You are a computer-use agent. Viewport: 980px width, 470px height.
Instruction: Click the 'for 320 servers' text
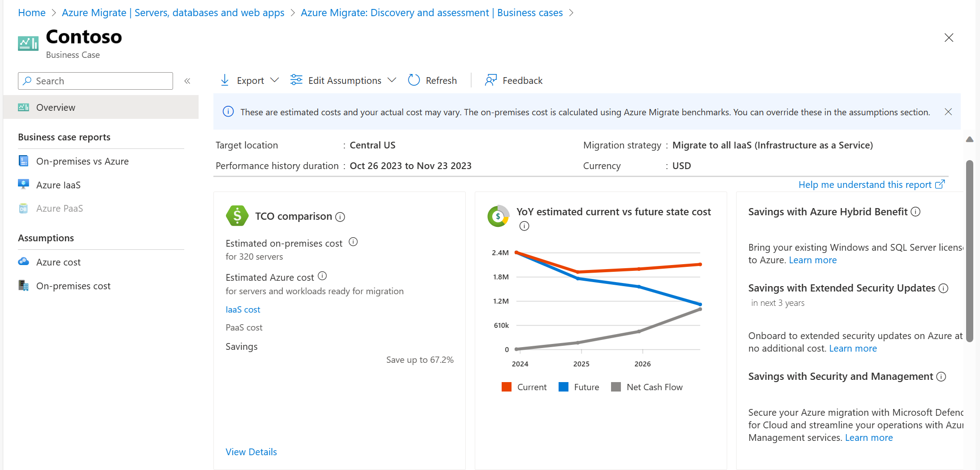[254, 257]
